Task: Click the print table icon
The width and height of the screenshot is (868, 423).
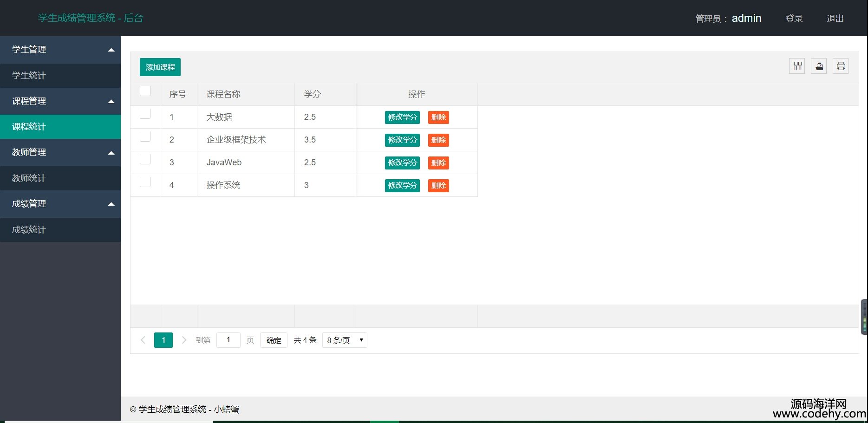Action: tap(841, 66)
